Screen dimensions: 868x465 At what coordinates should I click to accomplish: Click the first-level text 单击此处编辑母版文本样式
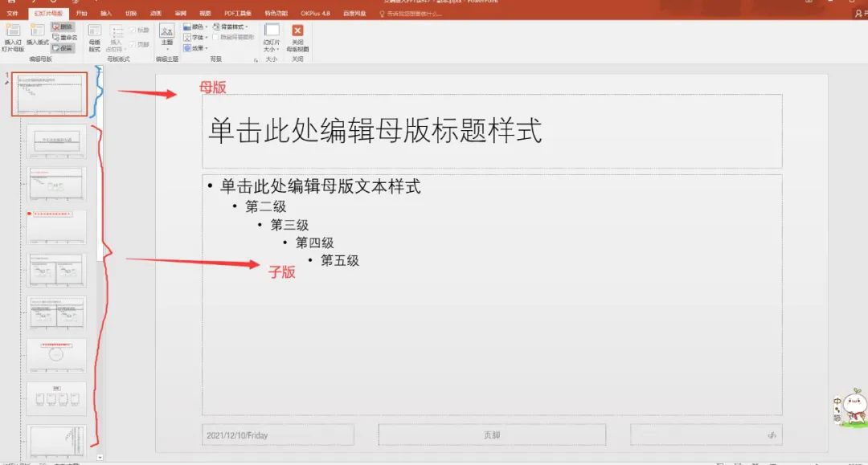[320, 186]
